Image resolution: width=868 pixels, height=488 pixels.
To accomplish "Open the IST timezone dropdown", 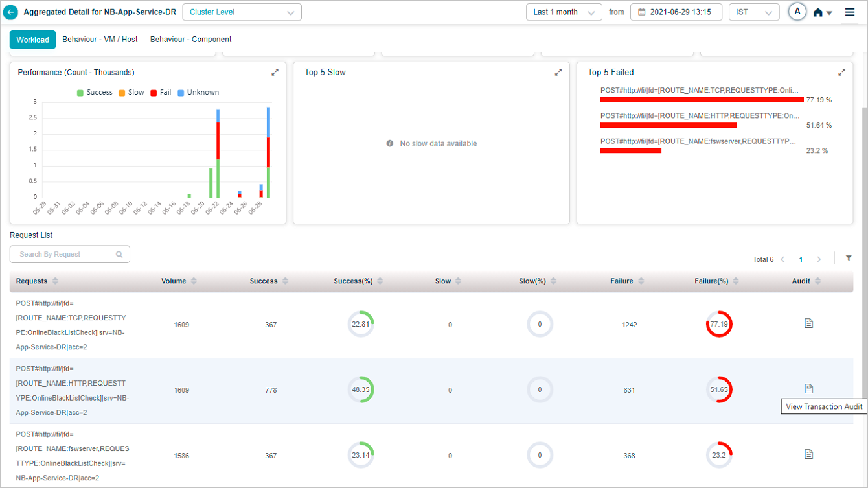I will [x=753, y=12].
